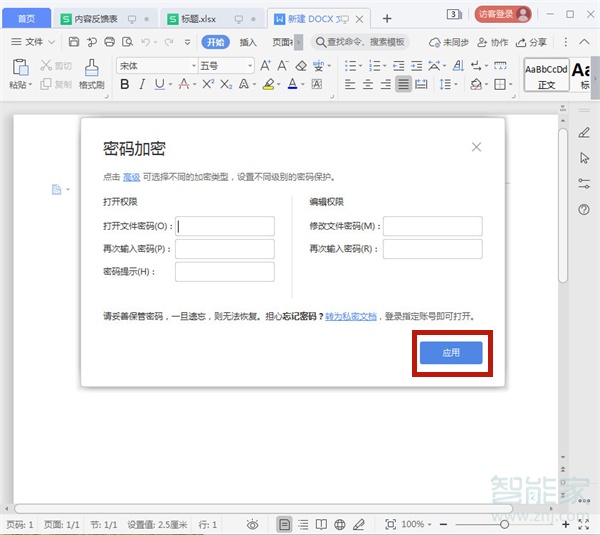Image resolution: width=600 pixels, height=535 pixels.
Task: Click the decrease indent icon
Action: coord(399,66)
